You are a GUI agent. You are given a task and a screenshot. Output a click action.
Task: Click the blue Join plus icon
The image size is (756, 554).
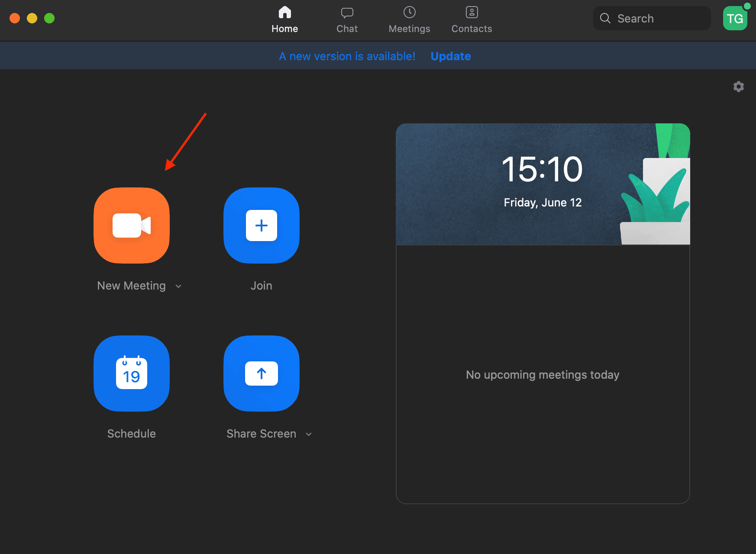262,225
